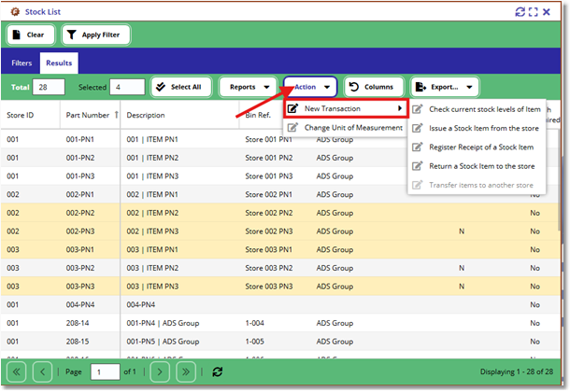
Task: Click the Clear document icon
Action: pos(17,35)
